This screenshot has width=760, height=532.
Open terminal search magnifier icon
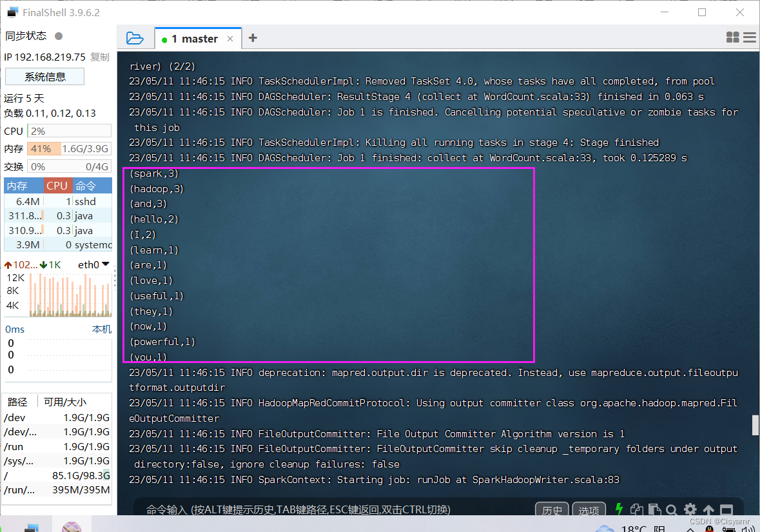point(672,509)
